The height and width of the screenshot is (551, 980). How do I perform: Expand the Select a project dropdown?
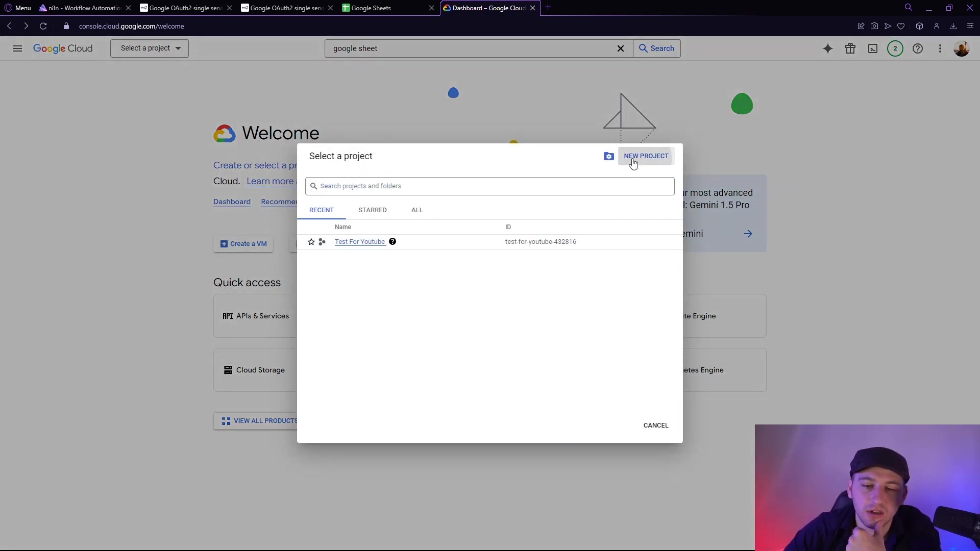tap(150, 48)
